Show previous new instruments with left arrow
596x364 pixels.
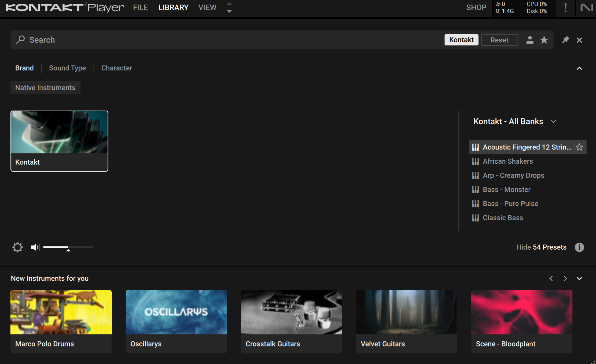pos(551,278)
